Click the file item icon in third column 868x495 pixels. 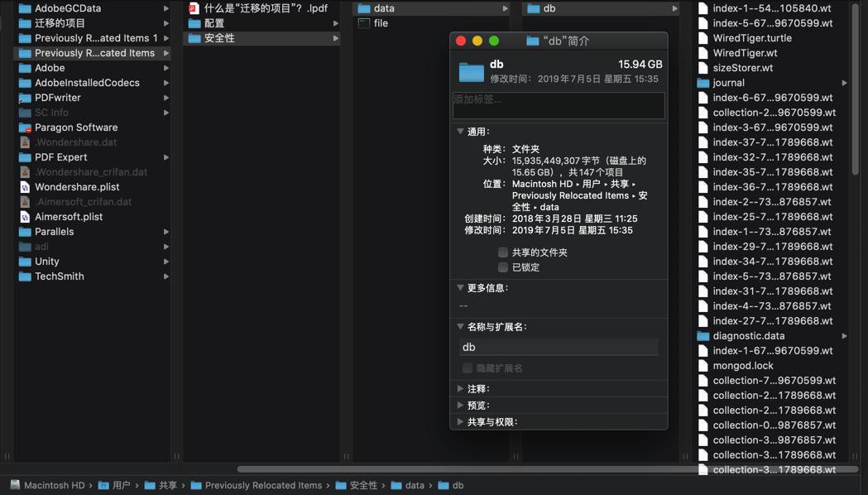click(x=364, y=23)
